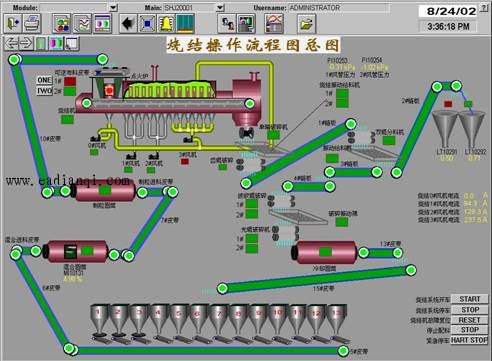Click the fit-to-screen blue square icon
The height and width of the screenshot is (361, 492).
[147, 24]
